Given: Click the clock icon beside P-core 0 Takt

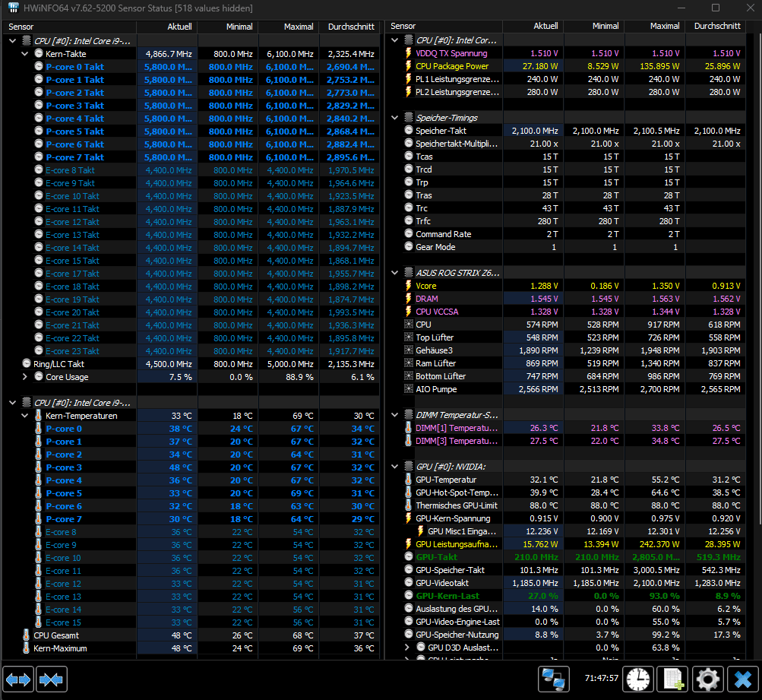Looking at the screenshot, I should tap(39, 67).
